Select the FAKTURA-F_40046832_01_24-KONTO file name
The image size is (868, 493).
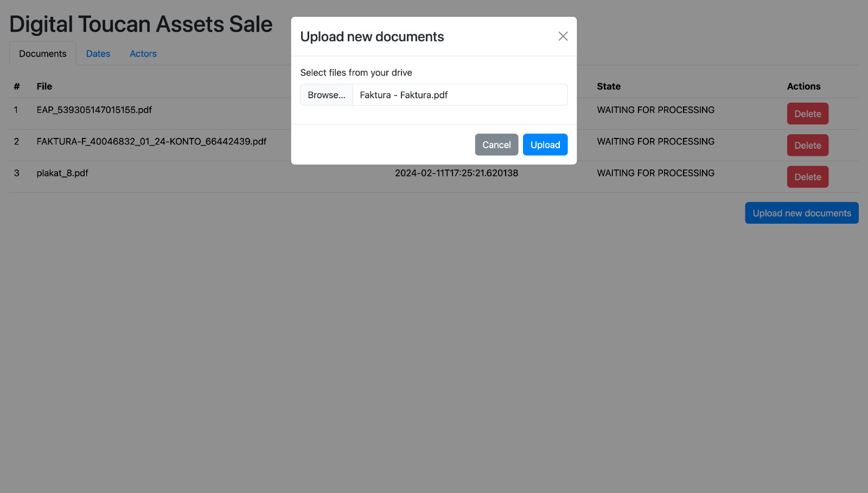click(151, 142)
